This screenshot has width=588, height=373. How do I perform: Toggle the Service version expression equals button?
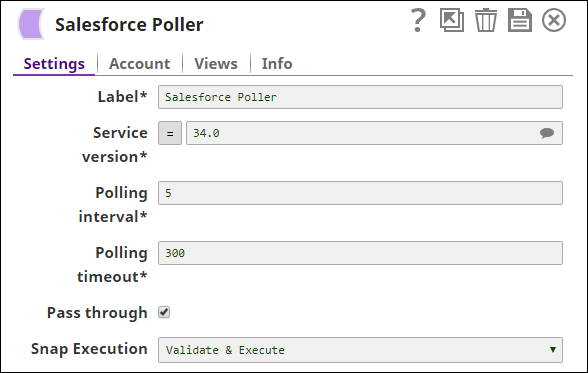point(170,133)
